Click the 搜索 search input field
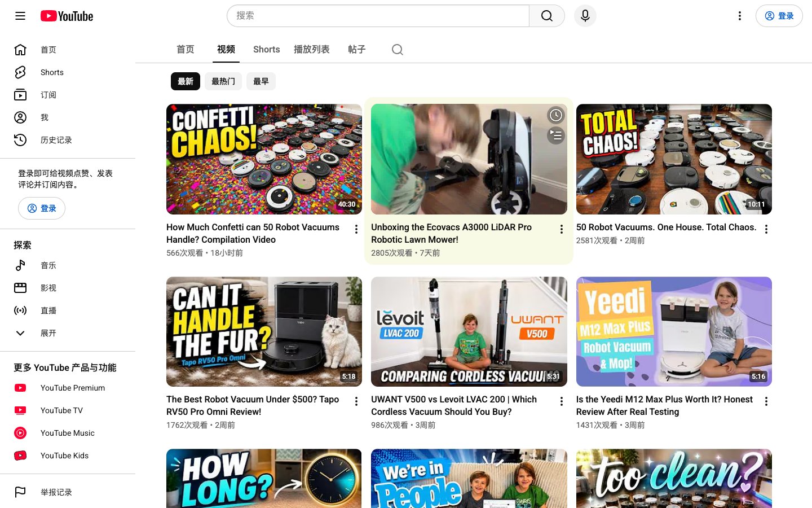This screenshot has height=508, width=812. pos(378,16)
